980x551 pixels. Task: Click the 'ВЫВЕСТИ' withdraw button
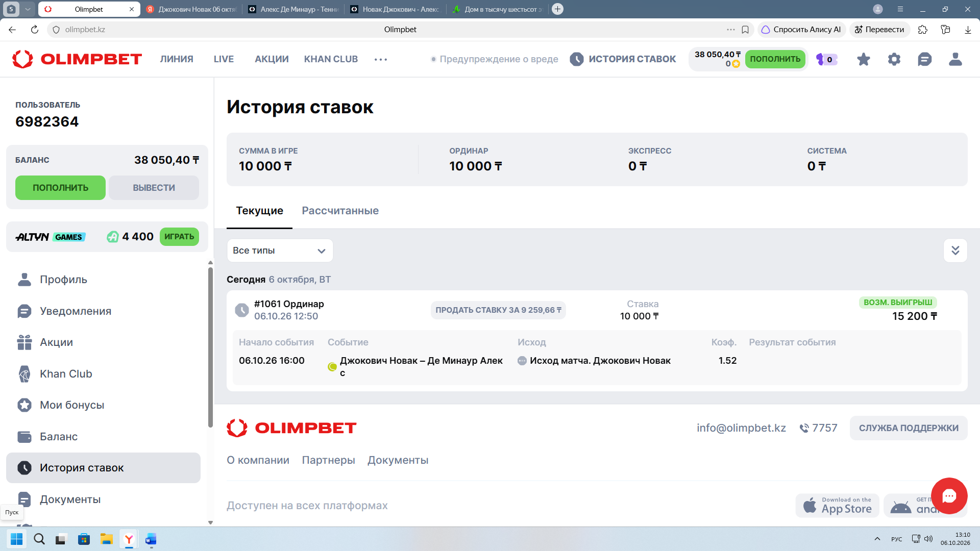tap(154, 188)
